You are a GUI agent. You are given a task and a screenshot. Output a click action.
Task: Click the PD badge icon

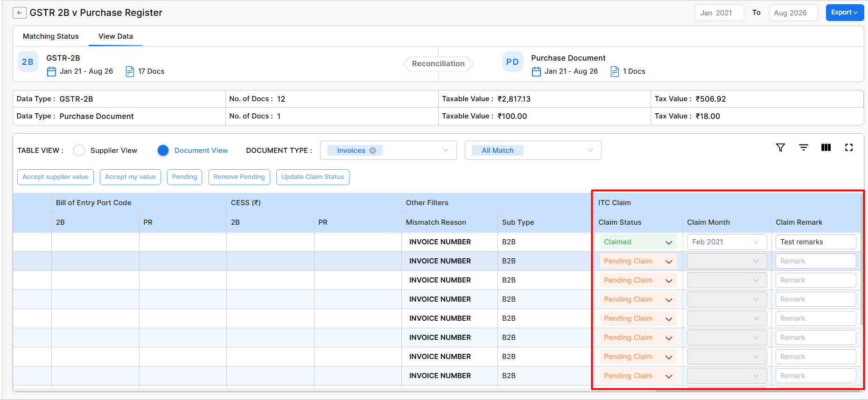(x=512, y=62)
